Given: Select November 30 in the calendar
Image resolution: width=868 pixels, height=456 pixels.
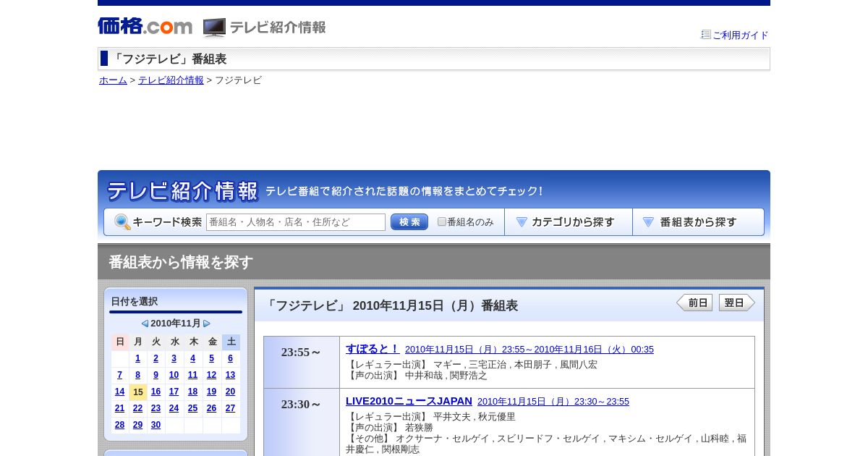Looking at the screenshot, I should [x=156, y=425].
